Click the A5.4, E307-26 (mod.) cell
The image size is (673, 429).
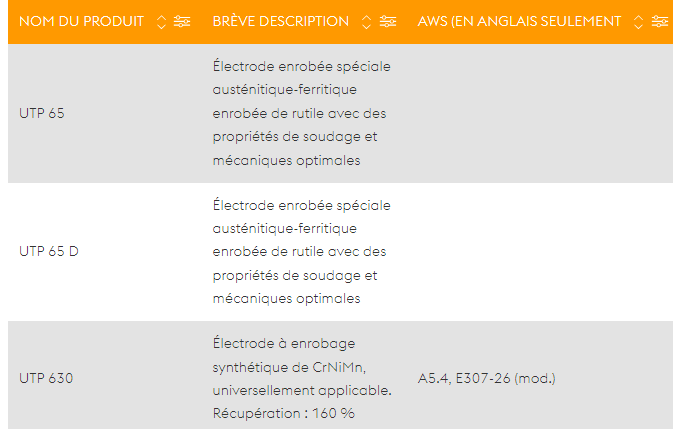[x=486, y=378]
